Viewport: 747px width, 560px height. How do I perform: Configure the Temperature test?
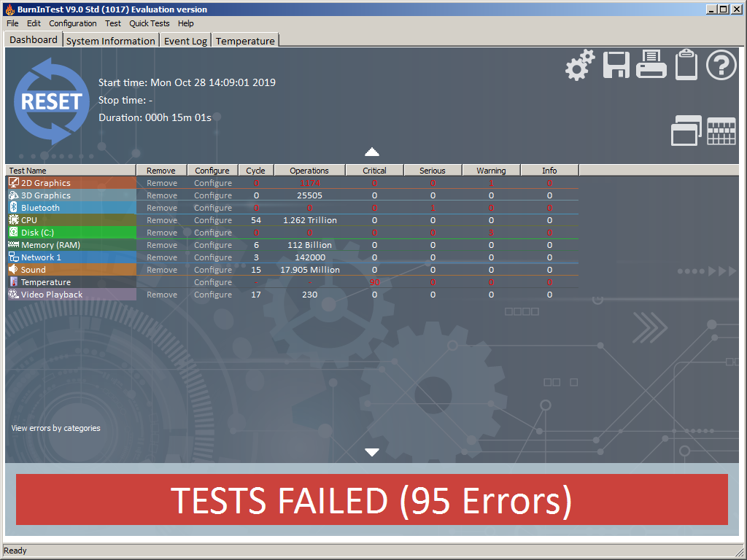(x=213, y=282)
